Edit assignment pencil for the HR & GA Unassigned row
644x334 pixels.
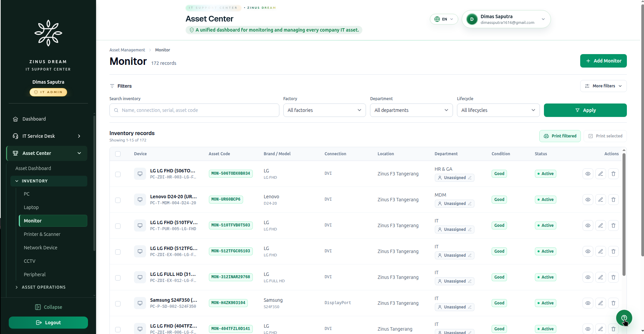point(470,178)
